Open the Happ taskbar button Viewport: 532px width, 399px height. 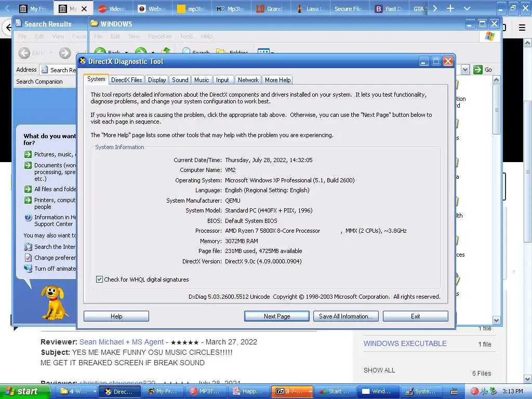249,391
